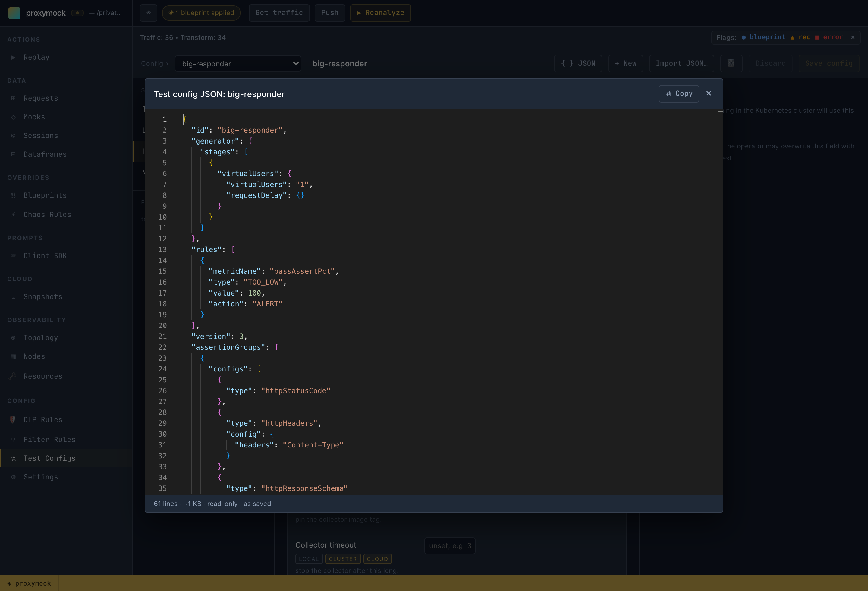Open Mocks in the sidebar
This screenshot has height=591, width=868.
66,117
